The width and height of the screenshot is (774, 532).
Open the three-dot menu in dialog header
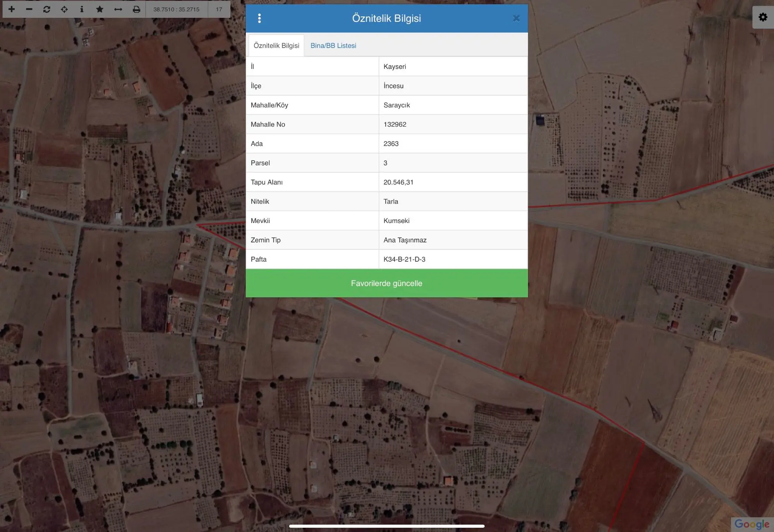click(x=259, y=18)
